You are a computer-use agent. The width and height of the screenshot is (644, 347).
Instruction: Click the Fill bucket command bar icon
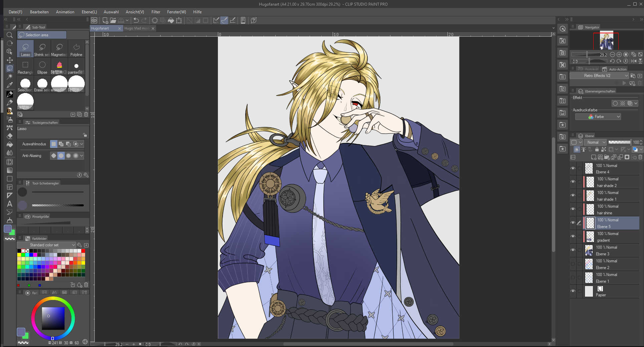[171, 20]
